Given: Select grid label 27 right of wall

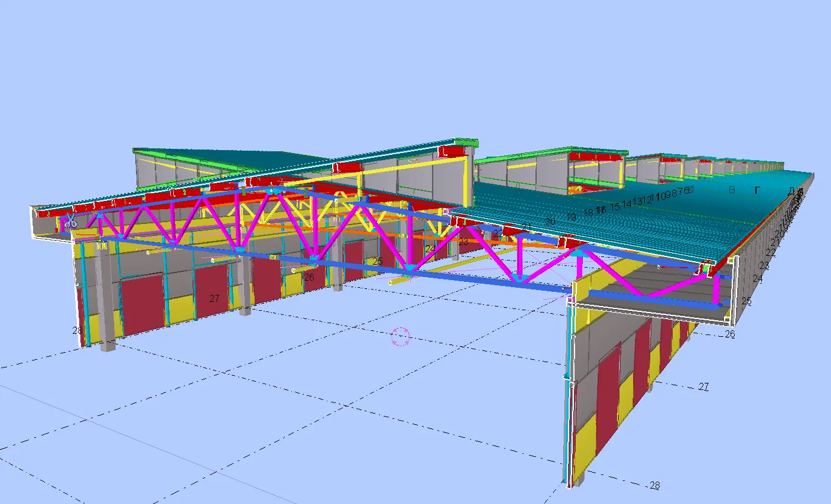Looking at the screenshot, I should [703, 387].
